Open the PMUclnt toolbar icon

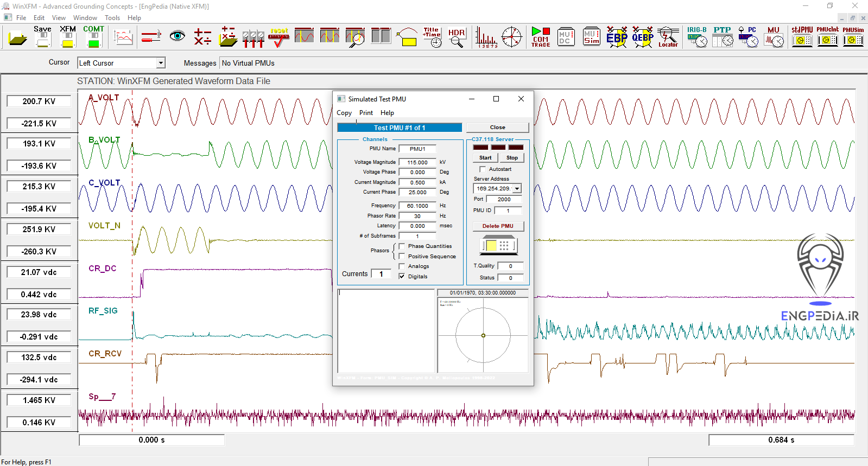827,37
